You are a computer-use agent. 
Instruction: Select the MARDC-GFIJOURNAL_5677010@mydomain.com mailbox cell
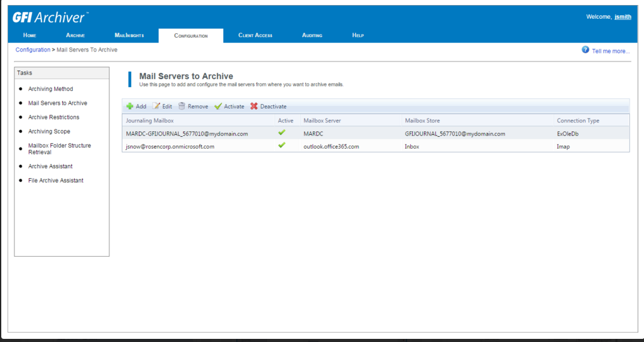[x=187, y=134]
